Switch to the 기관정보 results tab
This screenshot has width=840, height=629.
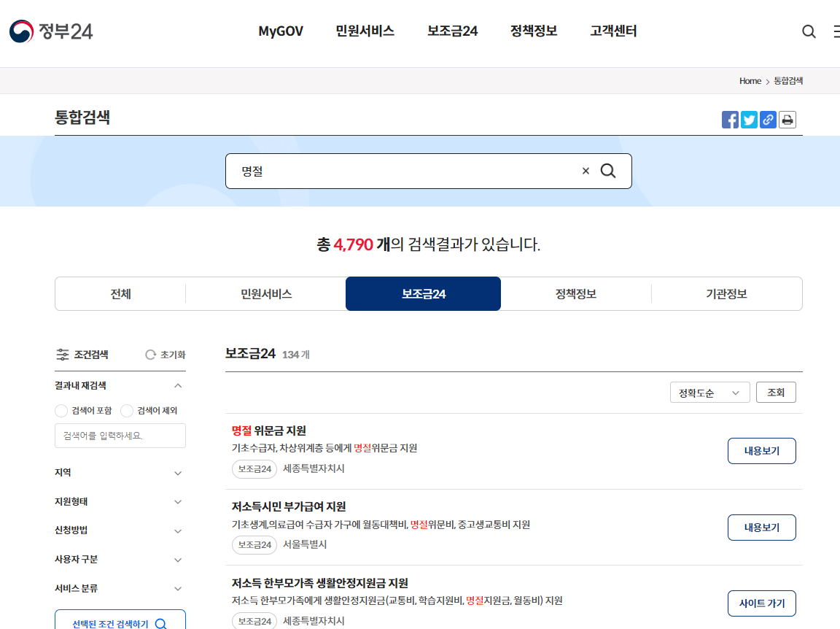tap(726, 293)
